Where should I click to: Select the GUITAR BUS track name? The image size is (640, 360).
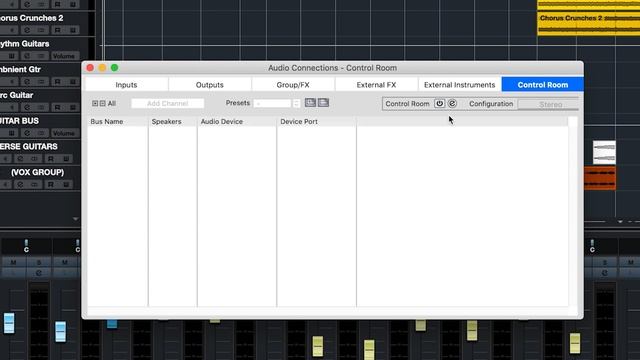[x=20, y=121]
